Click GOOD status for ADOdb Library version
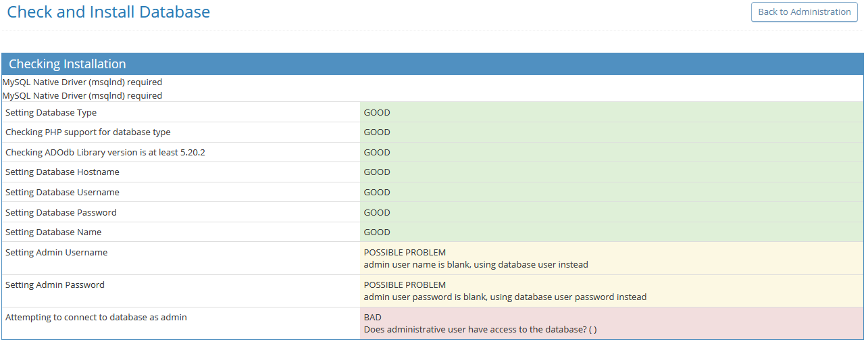868x346 pixels. pyautogui.click(x=377, y=153)
